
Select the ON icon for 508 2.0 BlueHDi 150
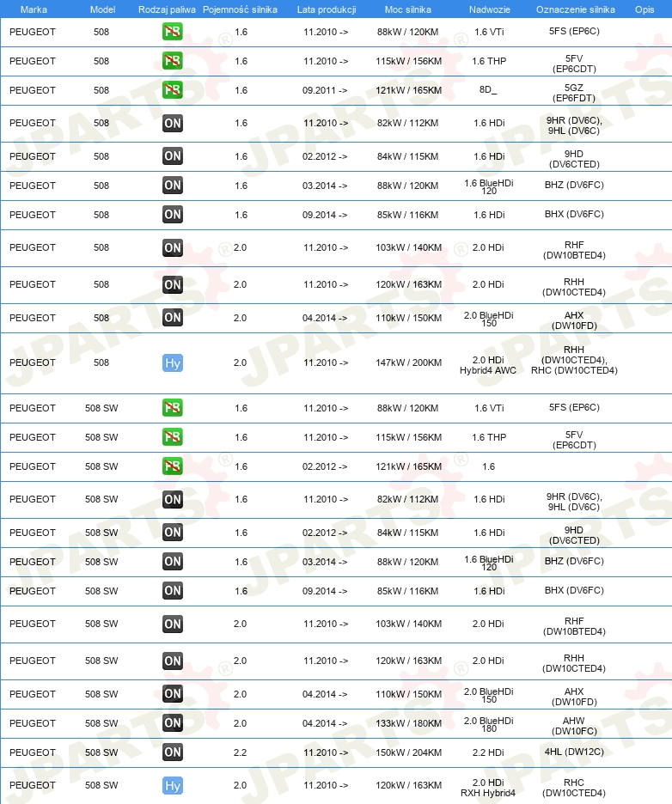(x=173, y=318)
